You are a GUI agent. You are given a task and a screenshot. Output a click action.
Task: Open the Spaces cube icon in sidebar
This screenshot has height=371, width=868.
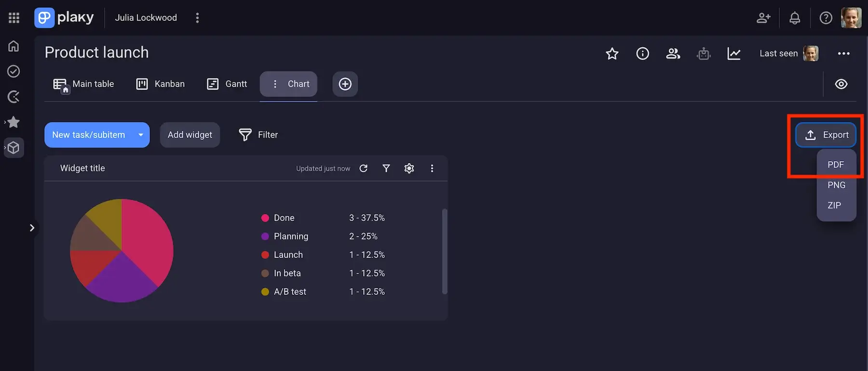[x=14, y=148]
